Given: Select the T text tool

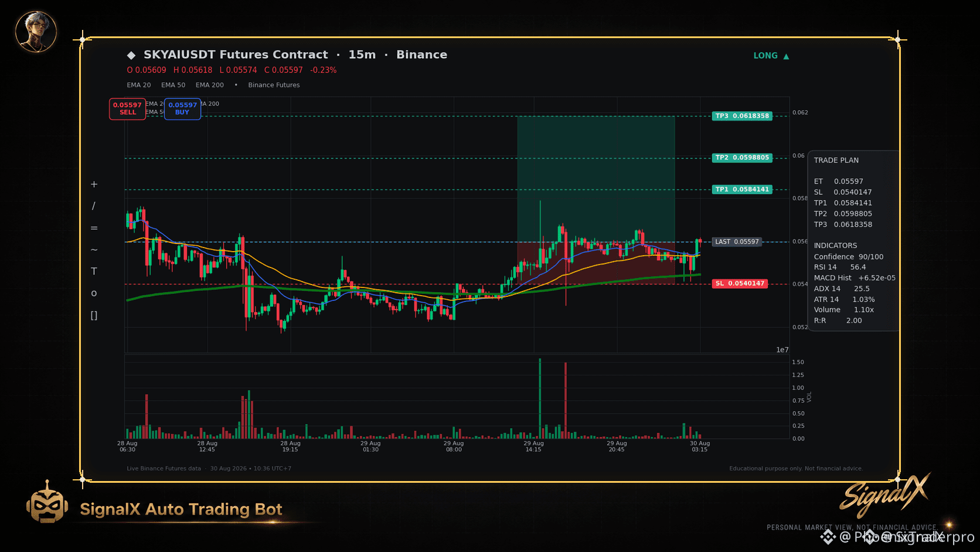Looking at the screenshot, I should 94,271.
